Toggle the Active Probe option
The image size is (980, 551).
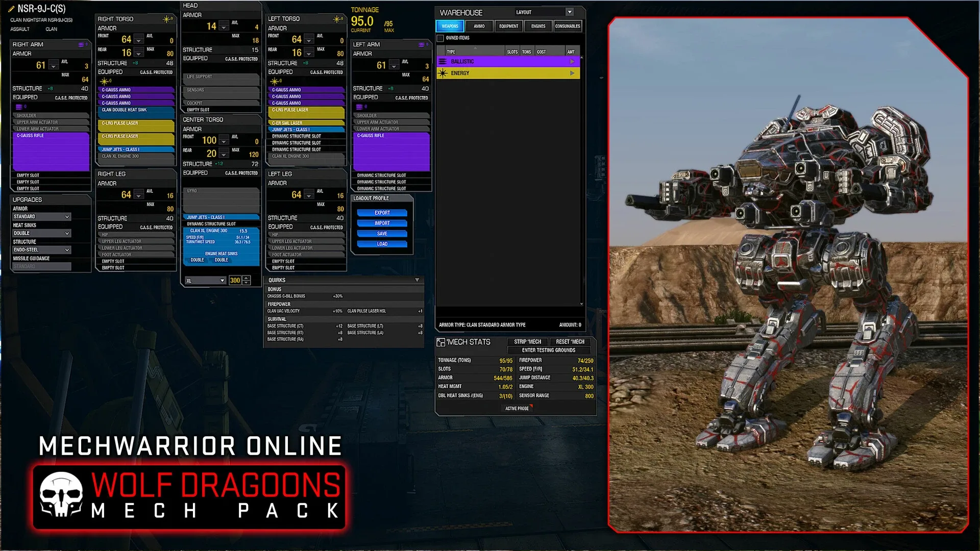pos(517,408)
